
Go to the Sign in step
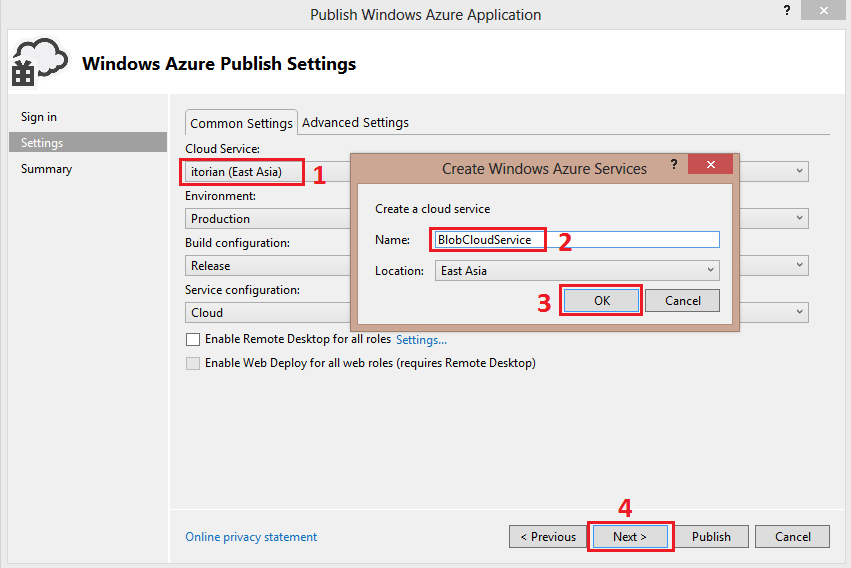pyautogui.click(x=39, y=117)
